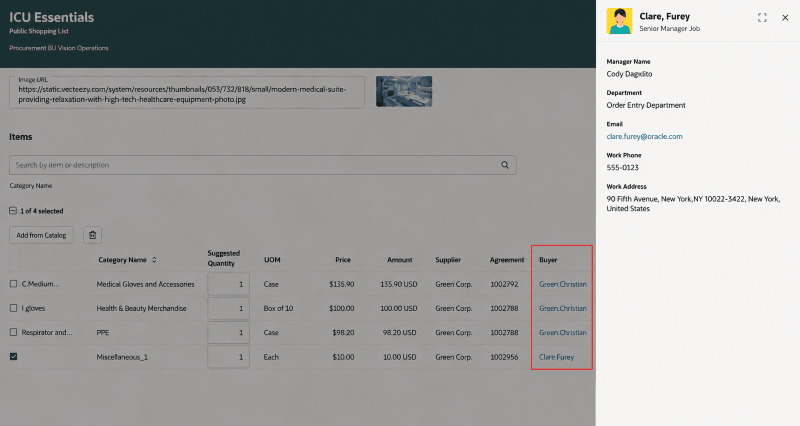The width and height of the screenshot is (800, 426).
Task: Click manager name Cody Dagxlito
Action: click(629, 74)
